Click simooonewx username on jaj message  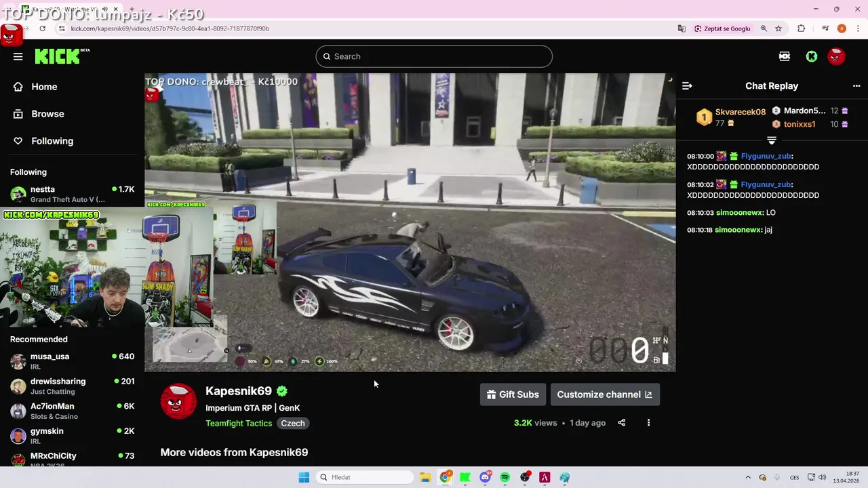point(738,230)
